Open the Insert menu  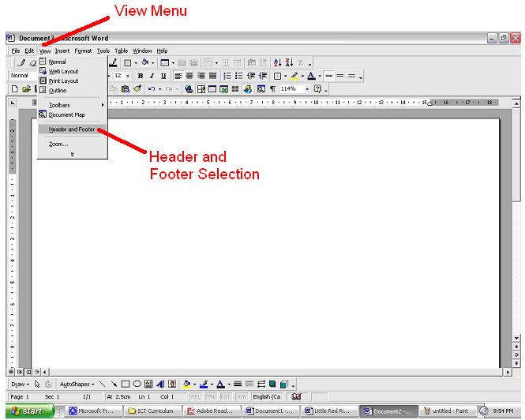click(62, 51)
